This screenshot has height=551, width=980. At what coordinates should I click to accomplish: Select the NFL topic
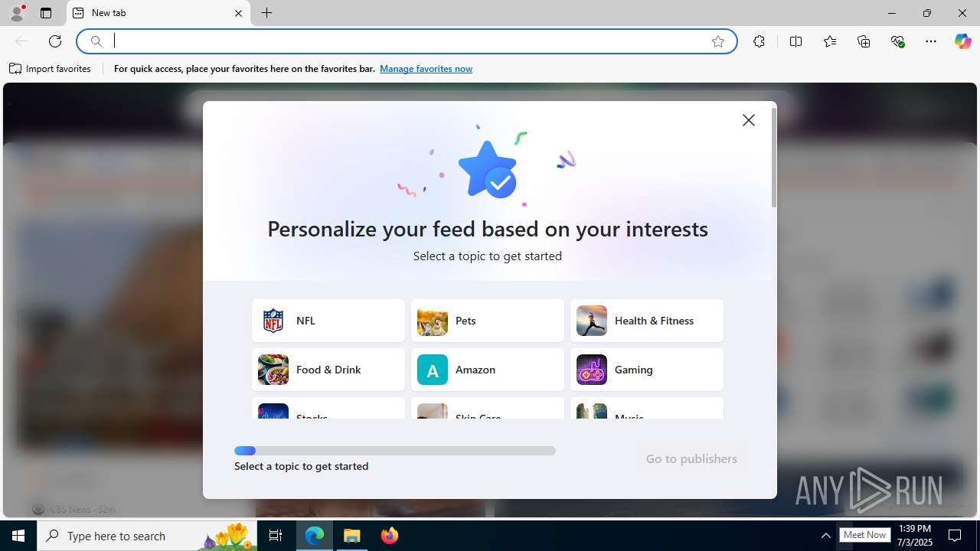[x=328, y=321]
